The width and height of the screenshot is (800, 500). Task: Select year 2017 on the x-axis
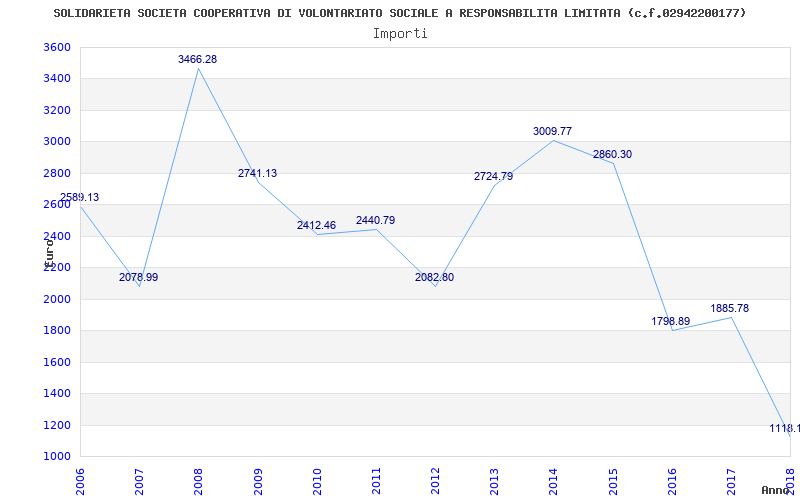[731, 481]
